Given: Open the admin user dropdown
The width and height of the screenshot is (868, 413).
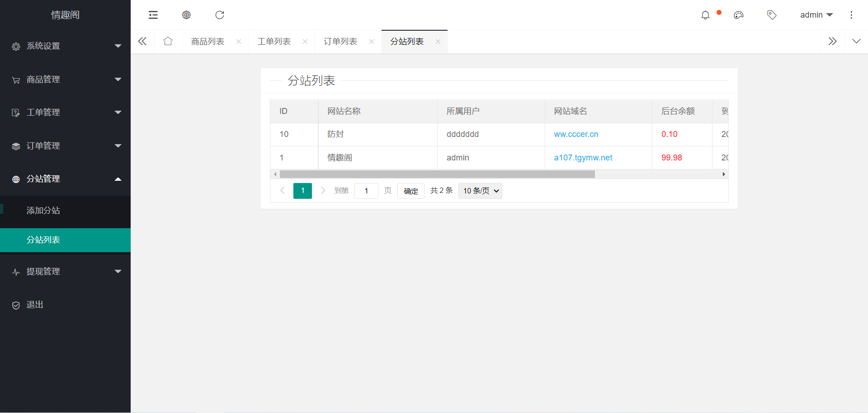Looking at the screenshot, I should [x=816, y=15].
